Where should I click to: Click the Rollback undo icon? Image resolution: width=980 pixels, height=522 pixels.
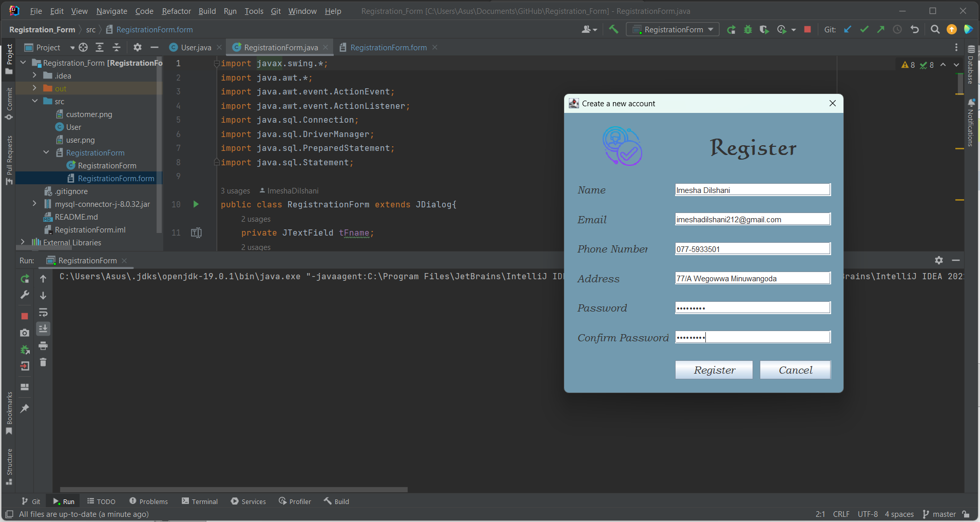tap(914, 29)
